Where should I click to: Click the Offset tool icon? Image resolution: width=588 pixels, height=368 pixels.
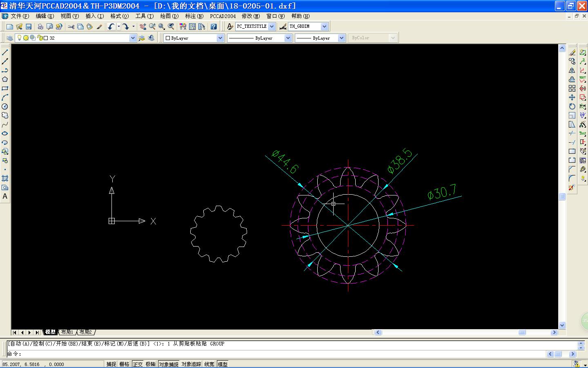click(x=572, y=79)
